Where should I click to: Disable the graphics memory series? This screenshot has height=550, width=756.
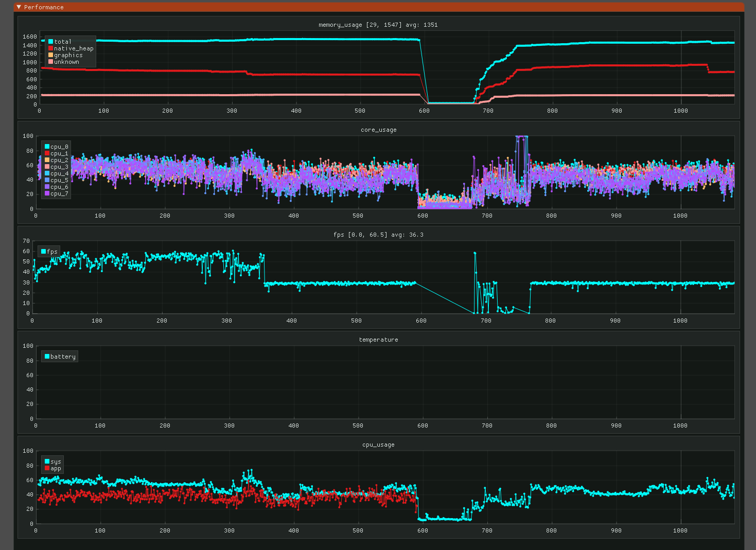pos(50,55)
